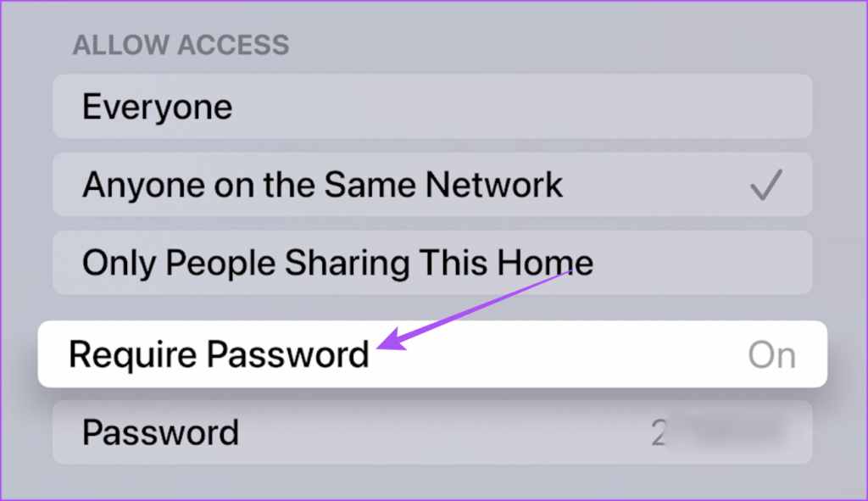Viewport: 868px width, 501px height.
Task: Click the Sharing This Home label text
Action: [439, 263]
